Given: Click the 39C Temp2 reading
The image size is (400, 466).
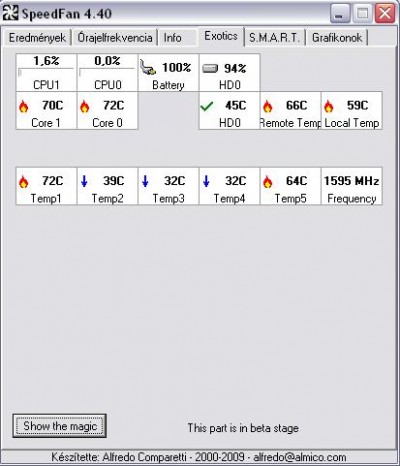Looking at the screenshot, I should click(113, 181).
